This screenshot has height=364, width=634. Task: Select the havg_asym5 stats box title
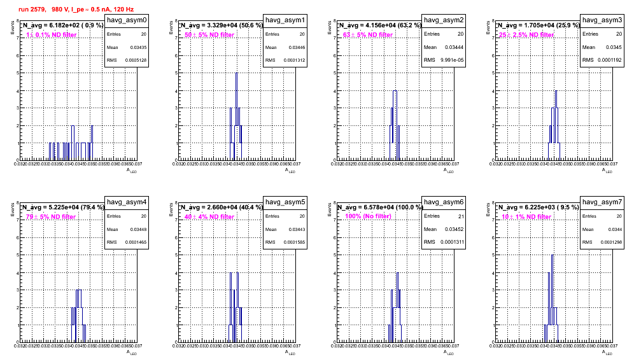[x=285, y=202]
